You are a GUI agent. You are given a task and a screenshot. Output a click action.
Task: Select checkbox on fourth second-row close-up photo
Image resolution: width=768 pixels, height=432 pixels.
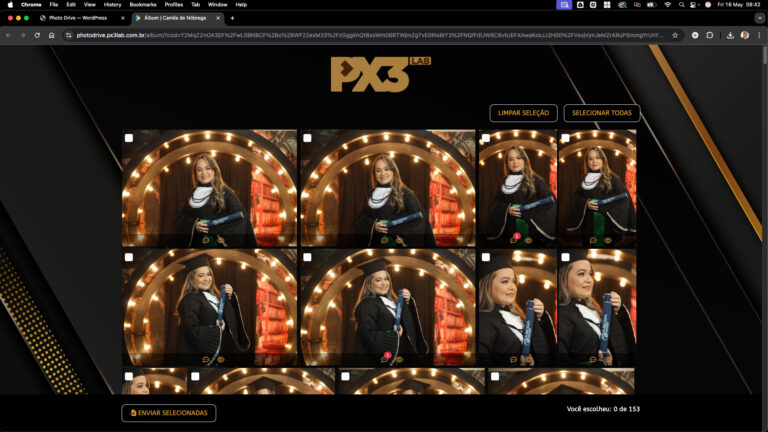click(565, 257)
